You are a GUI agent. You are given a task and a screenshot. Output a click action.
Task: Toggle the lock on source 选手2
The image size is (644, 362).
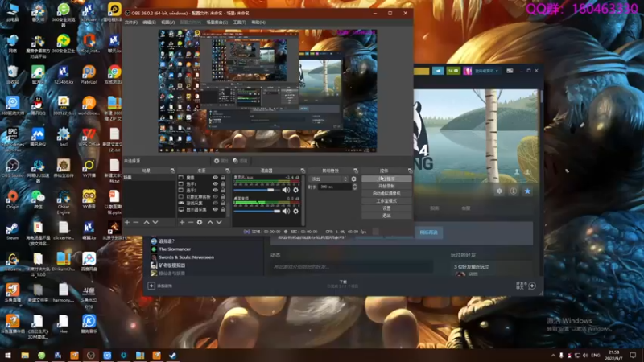pos(223,191)
